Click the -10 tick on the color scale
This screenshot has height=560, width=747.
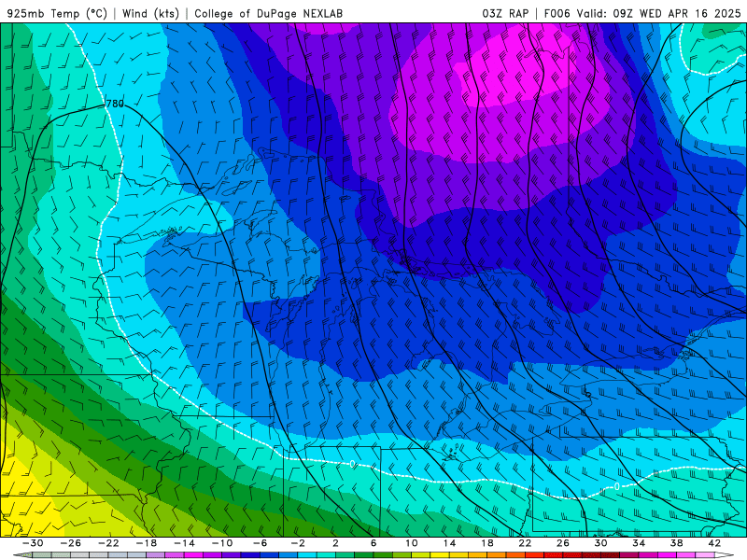[222, 543]
